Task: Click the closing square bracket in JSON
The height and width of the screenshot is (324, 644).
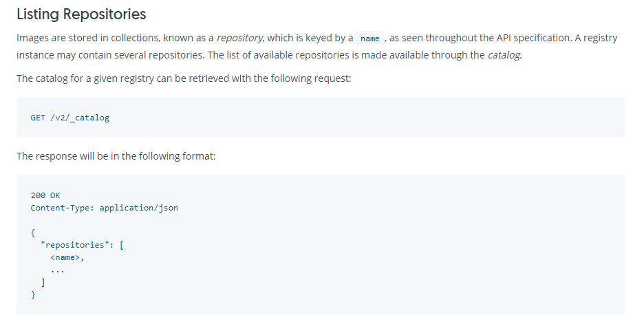Action: [43, 282]
